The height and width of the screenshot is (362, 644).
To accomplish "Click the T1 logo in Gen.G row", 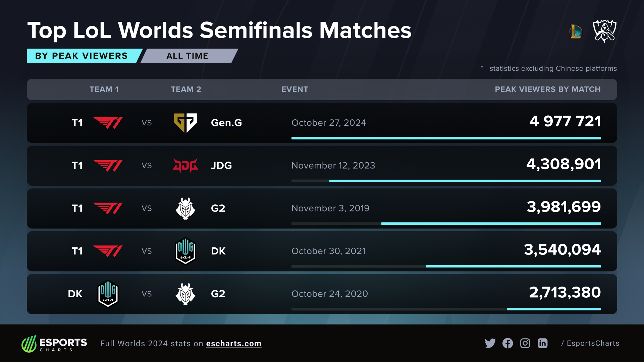I will [x=108, y=123].
